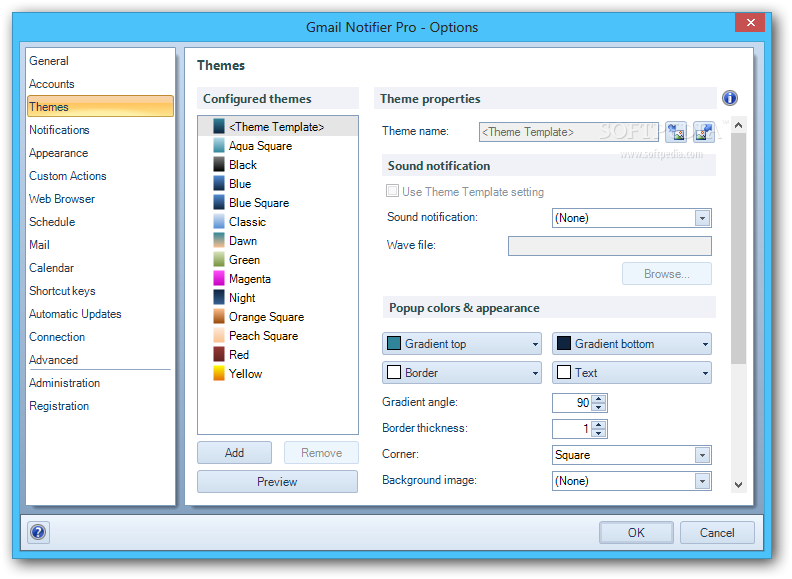Click the Browse... button
Viewport: 792px width, 579px height.
click(667, 274)
